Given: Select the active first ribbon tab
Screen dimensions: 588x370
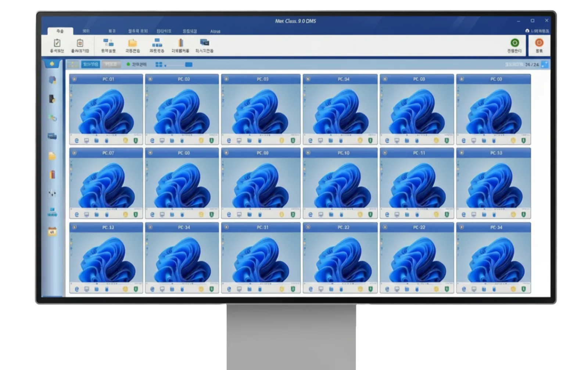Looking at the screenshot, I should [x=60, y=31].
